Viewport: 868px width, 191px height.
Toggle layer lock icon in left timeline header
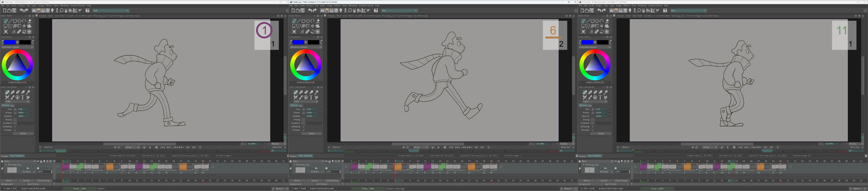tap(41, 161)
